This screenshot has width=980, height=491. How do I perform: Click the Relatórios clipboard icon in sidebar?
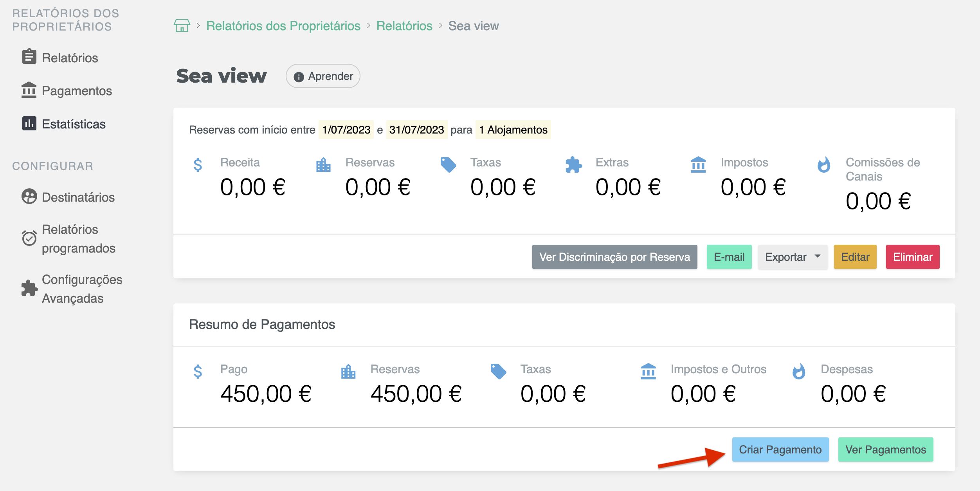click(29, 57)
